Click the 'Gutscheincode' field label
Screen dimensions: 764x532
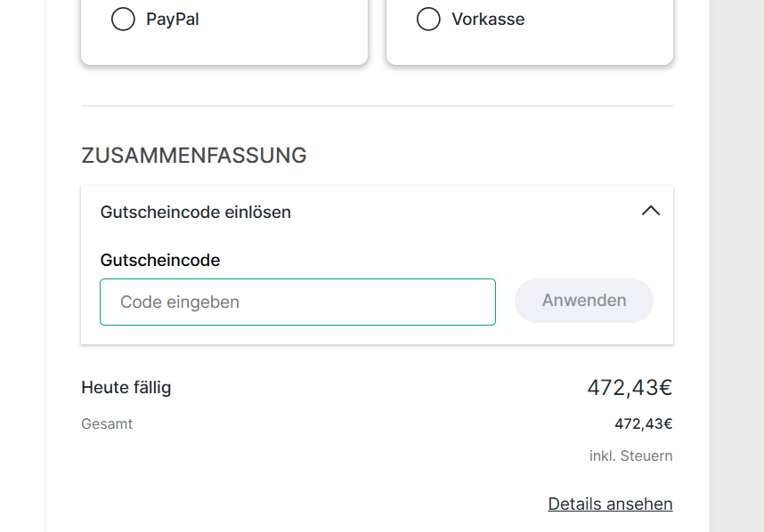160,260
